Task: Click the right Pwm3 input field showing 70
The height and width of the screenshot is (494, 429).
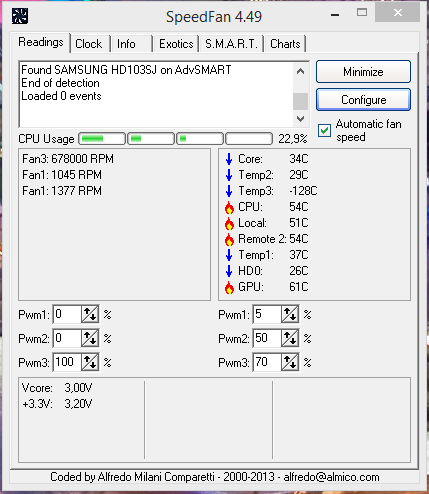Action: 267,362
